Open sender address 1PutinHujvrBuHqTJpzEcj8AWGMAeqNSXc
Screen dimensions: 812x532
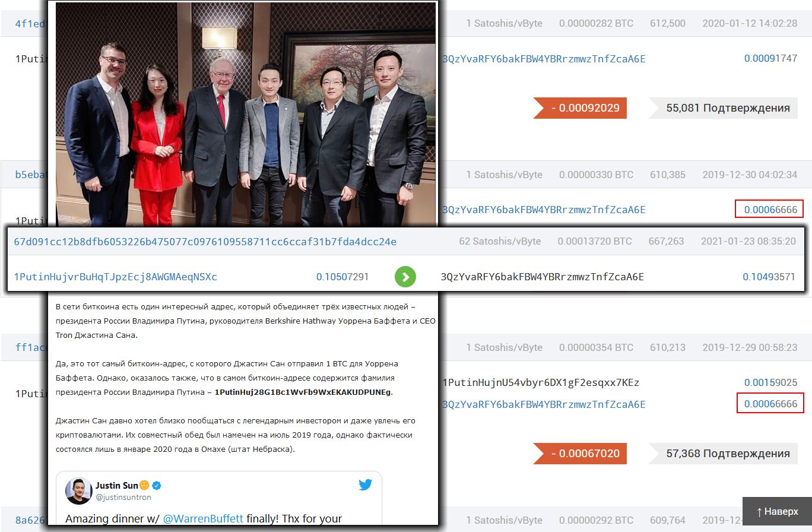(x=115, y=277)
